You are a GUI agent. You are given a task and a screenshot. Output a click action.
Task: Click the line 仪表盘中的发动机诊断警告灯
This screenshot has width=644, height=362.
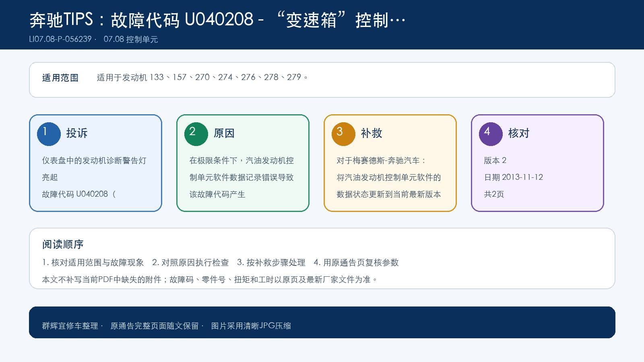point(94,160)
